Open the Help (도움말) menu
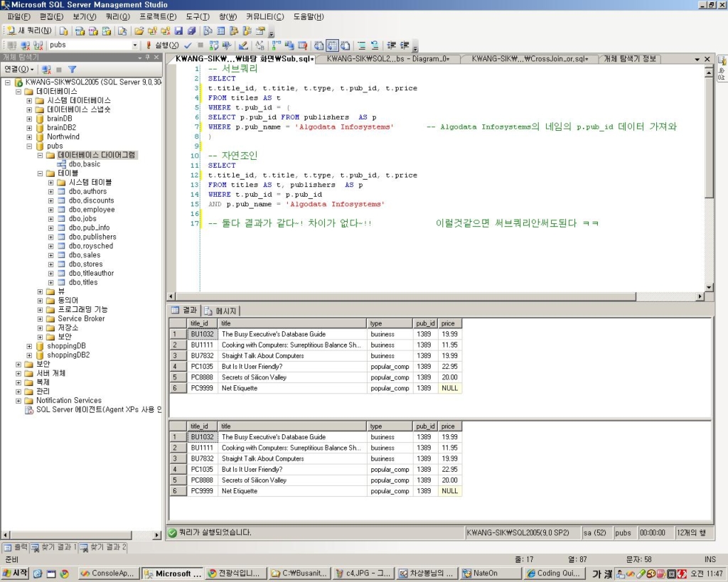 309,17
